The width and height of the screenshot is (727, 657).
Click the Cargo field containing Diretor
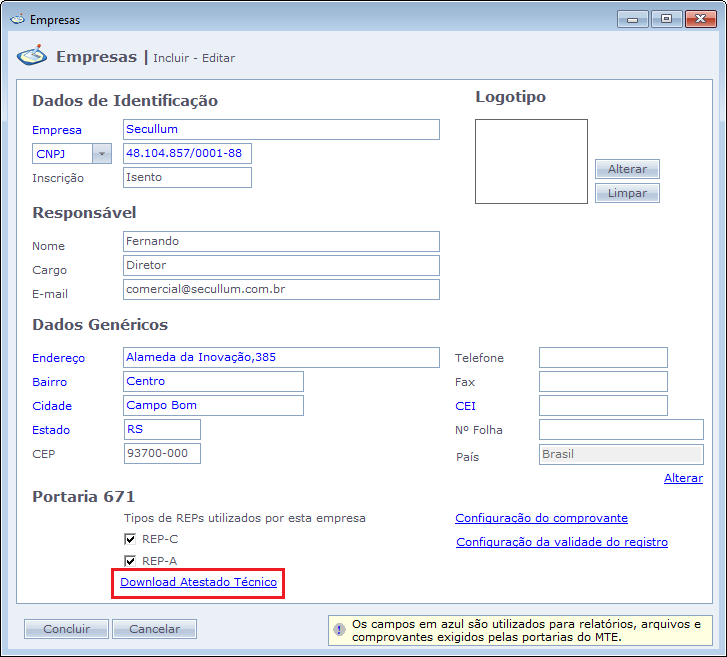tap(281, 266)
